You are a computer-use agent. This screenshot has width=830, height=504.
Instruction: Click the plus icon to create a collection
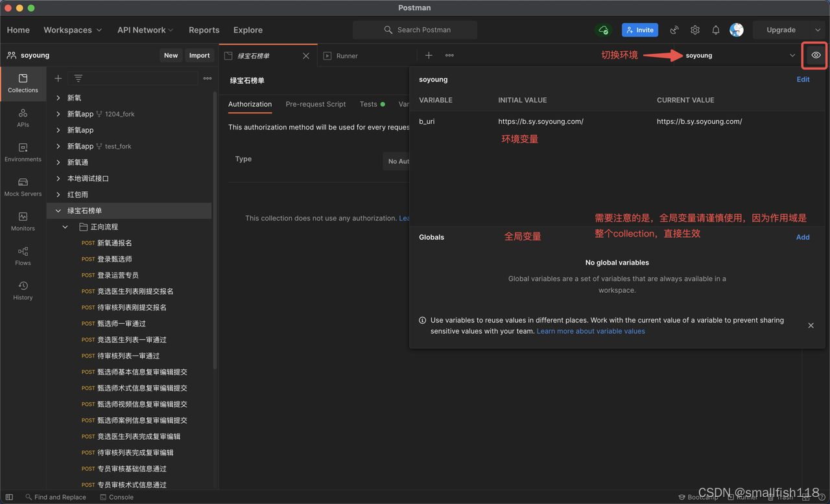click(58, 78)
